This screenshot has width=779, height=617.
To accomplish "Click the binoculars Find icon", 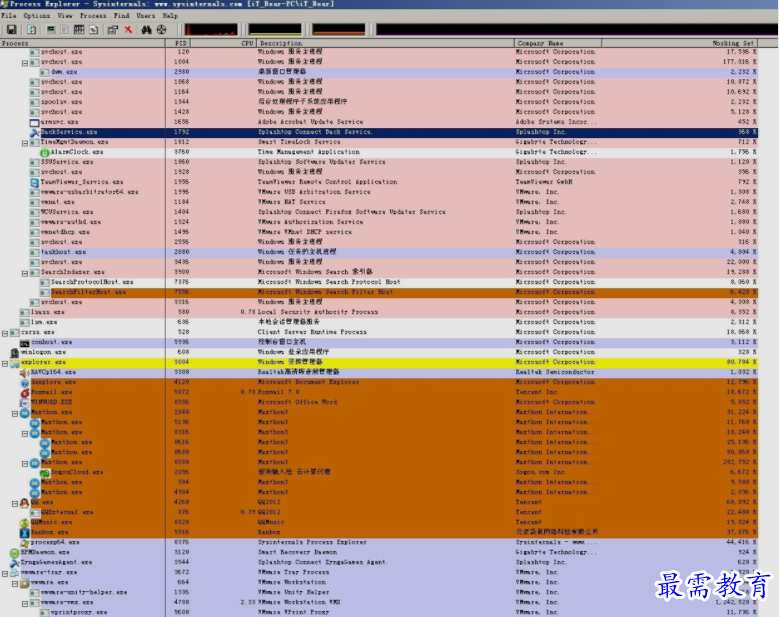I will pos(146,30).
